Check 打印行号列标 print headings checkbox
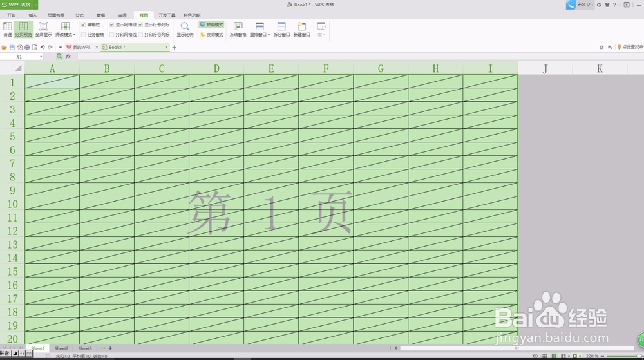The image size is (644, 360). 141,35
